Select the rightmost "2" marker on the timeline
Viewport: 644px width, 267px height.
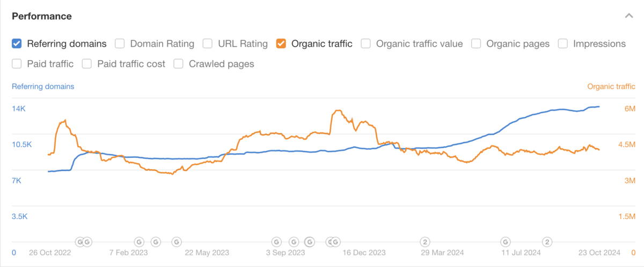[547, 242]
